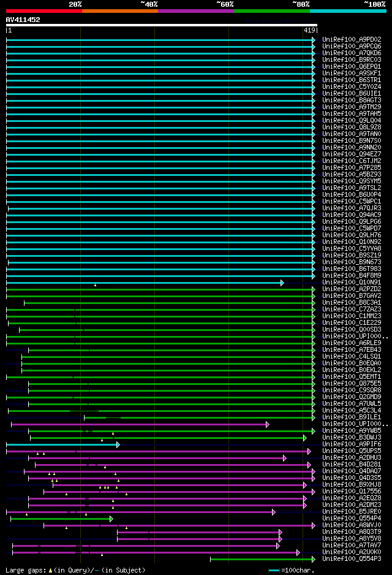392x575 pixels.
Task: Open hit UniRef100_A9SKF1
Action: pos(352,73)
